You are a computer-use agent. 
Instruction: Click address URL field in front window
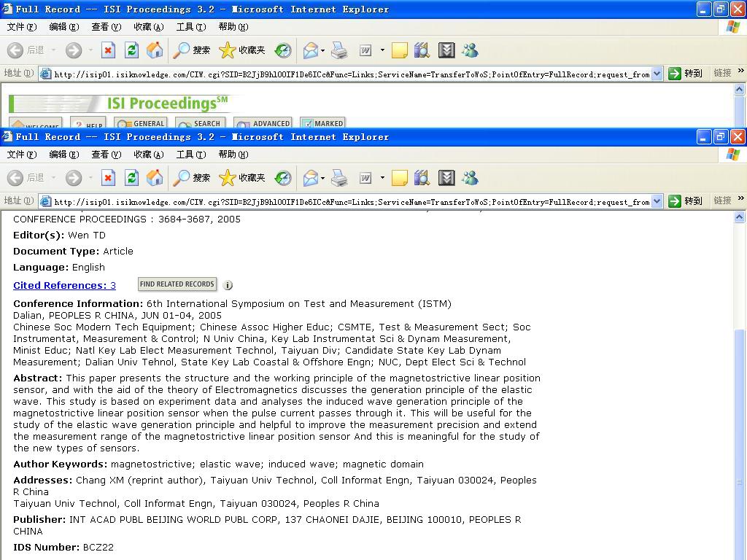(350, 202)
